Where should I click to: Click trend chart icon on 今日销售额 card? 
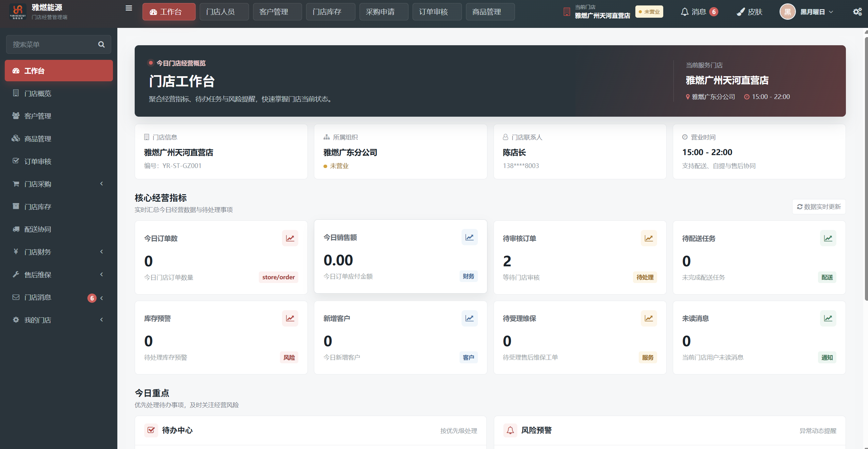coord(469,237)
